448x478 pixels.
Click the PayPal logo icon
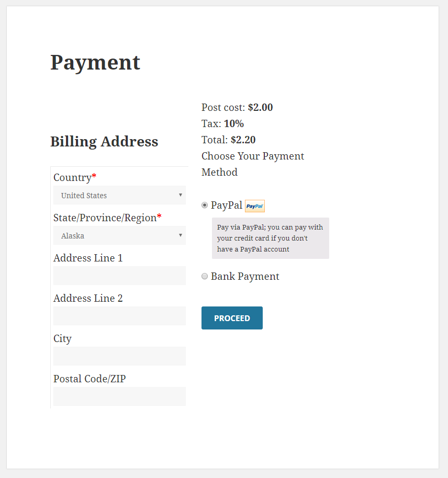click(254, 206)
